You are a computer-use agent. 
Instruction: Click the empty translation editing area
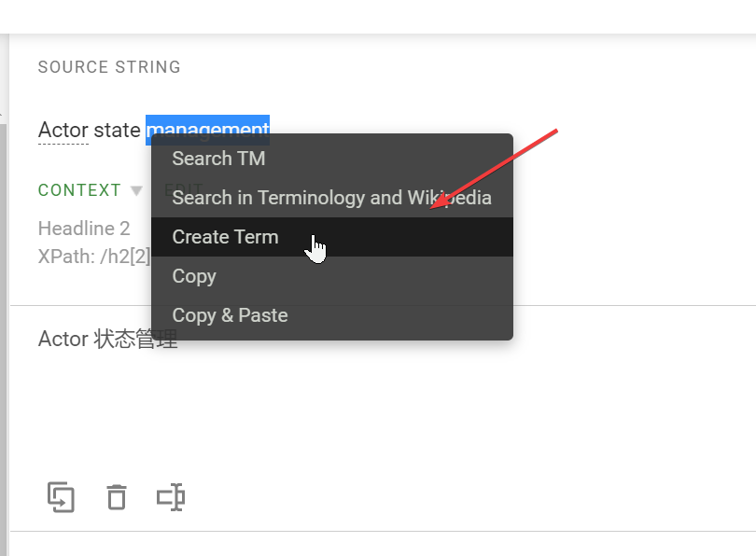[x=373, y=410]
